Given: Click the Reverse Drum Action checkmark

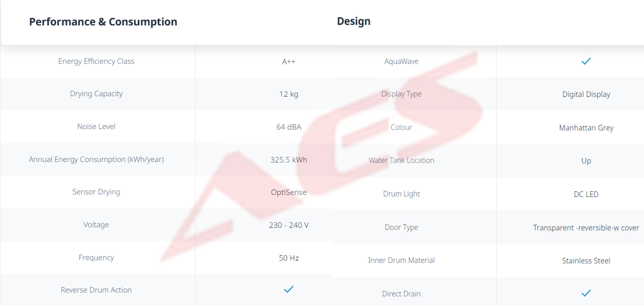Looking at the screenshot, I should (288, 290).
